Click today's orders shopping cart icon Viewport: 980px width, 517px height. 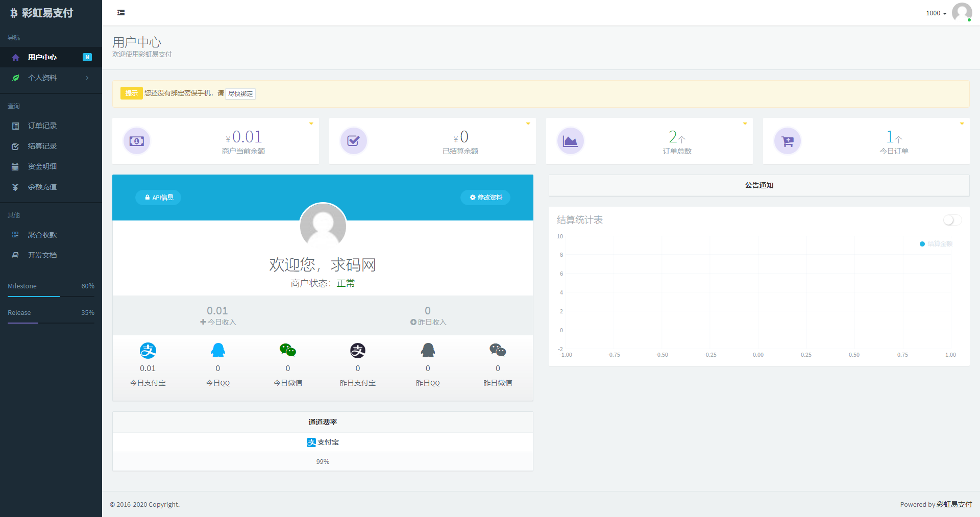click(x=787, y=141)
